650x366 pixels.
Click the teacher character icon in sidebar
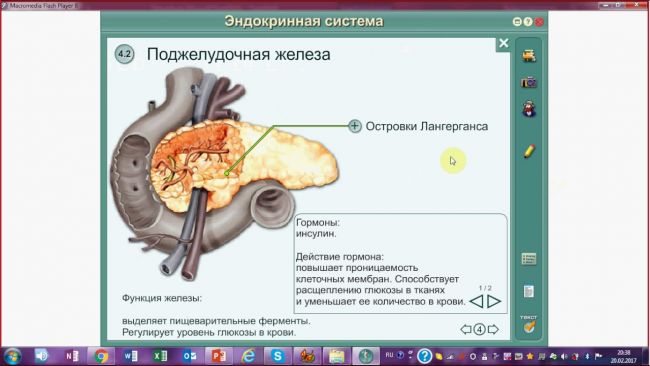(x=529, y=109)
